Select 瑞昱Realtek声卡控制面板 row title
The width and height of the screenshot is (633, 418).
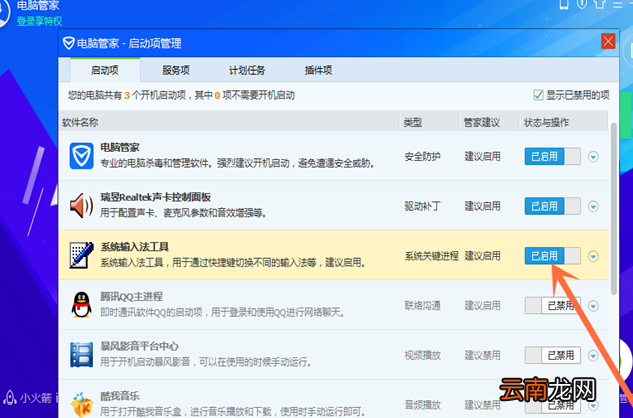point(155,197)
